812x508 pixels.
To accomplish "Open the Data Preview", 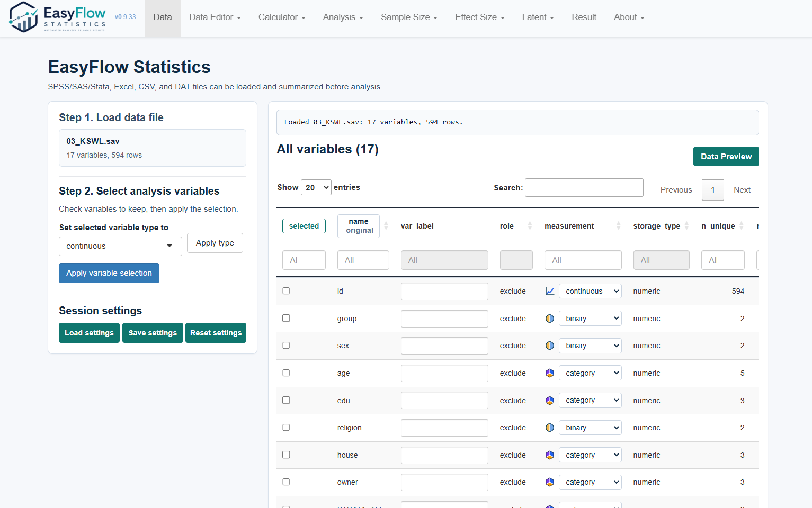I will [x=726, y=157].
